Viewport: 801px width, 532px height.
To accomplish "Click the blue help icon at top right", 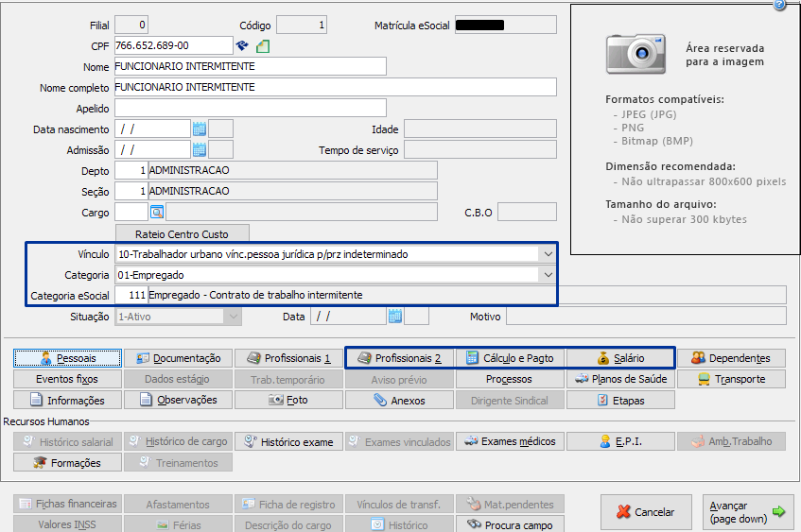I will click(779, 5).
